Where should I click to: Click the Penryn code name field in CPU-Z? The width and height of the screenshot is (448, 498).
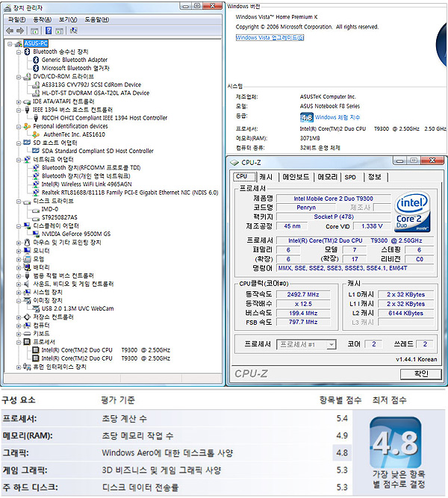coord(306,208)
